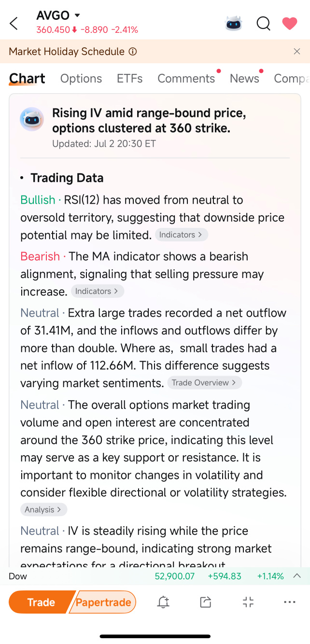This screenshot has width=310, height=644.
Task: Tap the orange Trade button
Action: coord(42,602)
